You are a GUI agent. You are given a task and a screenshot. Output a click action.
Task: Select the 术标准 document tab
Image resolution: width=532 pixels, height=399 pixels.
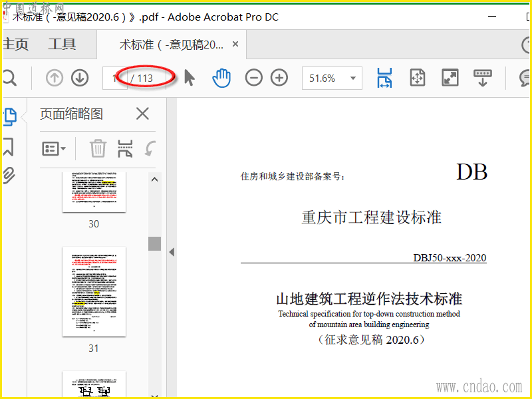tap(172, 45)
